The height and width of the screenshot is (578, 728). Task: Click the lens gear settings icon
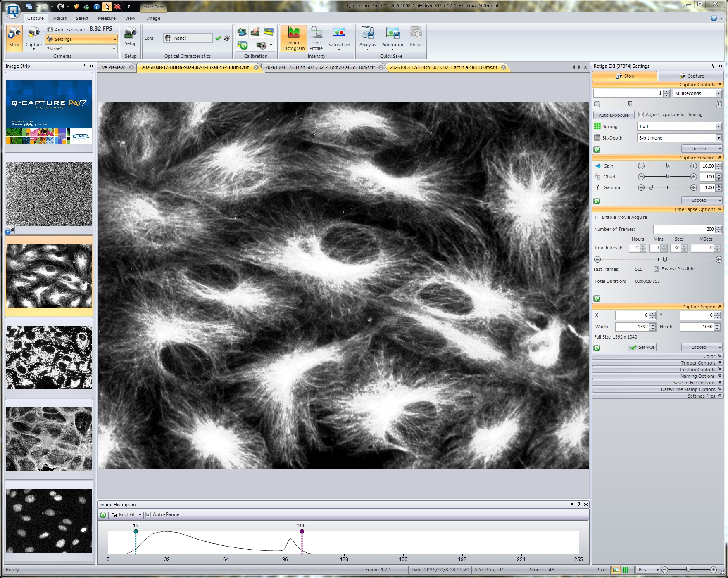pos(227,38)
